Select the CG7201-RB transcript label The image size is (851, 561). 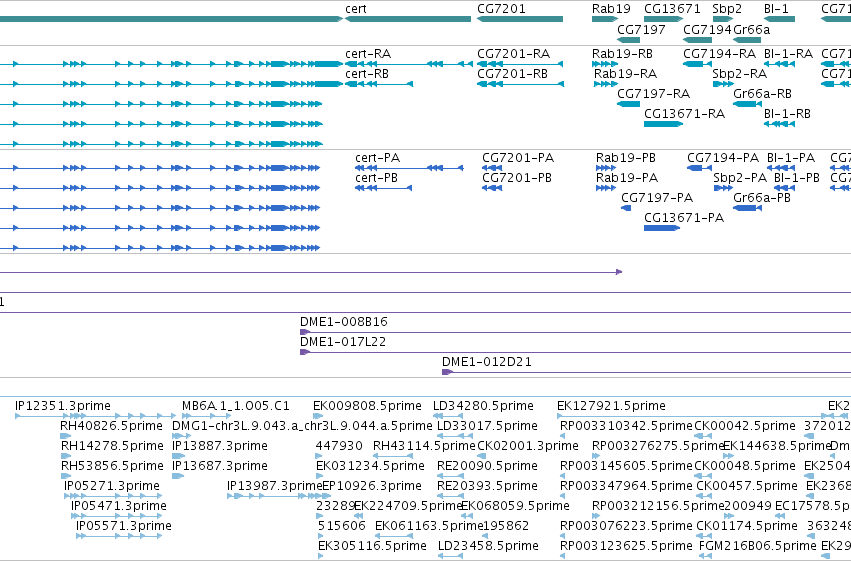(512, 73)
